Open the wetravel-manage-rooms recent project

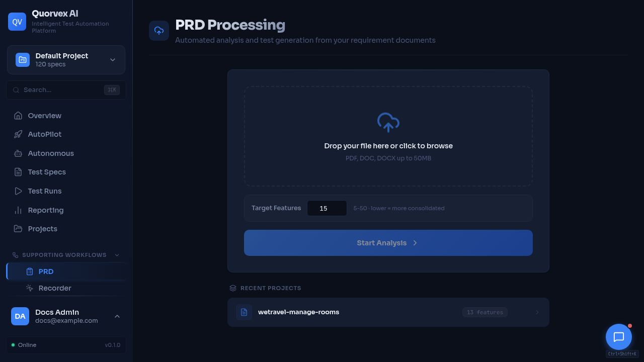[x=388, y=312]
